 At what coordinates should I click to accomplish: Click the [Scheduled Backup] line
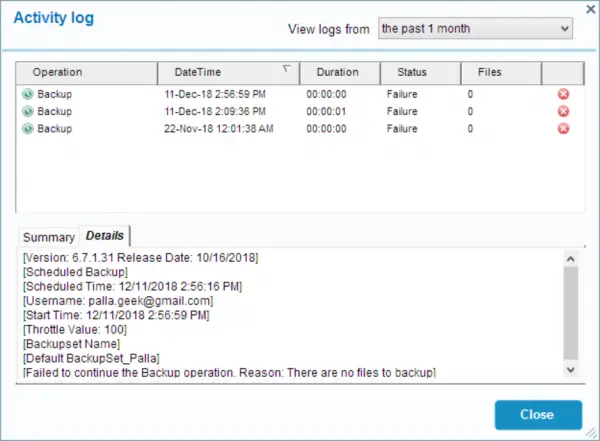click(75, 272)
